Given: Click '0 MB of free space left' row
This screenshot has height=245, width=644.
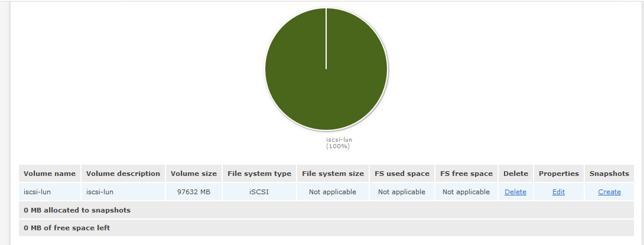Looking at the screenshot, I should pyautogui.click(x=326, y=227).
